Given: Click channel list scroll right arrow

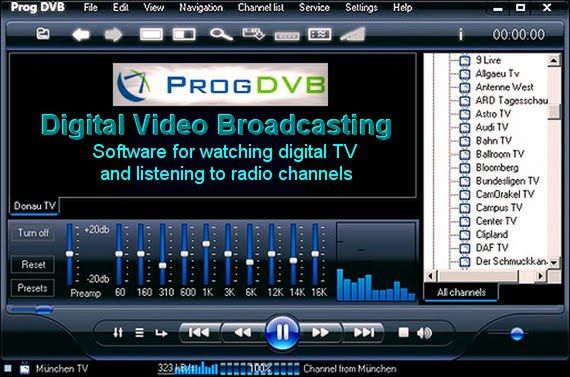Looking at the screenshot, I should click(x=541, y=276).
